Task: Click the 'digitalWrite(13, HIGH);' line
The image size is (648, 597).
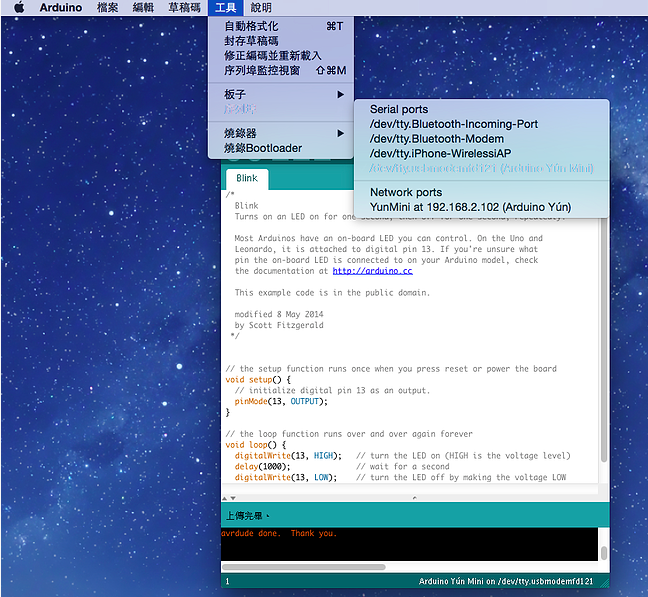Action: pos(288,456)
